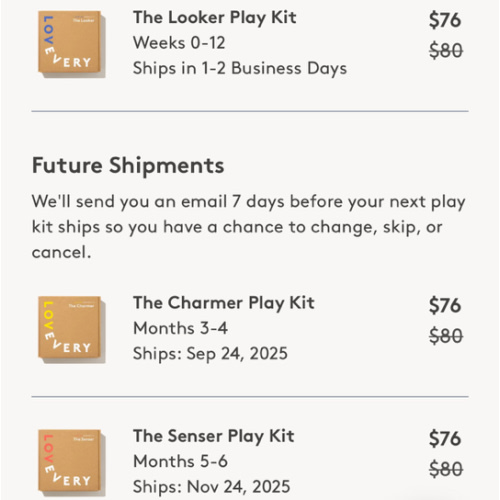500x500 pixels.
Task: Click the Ships: Sep 24, 2025 date
Action: pyautogui.click(x=210, y=354)
